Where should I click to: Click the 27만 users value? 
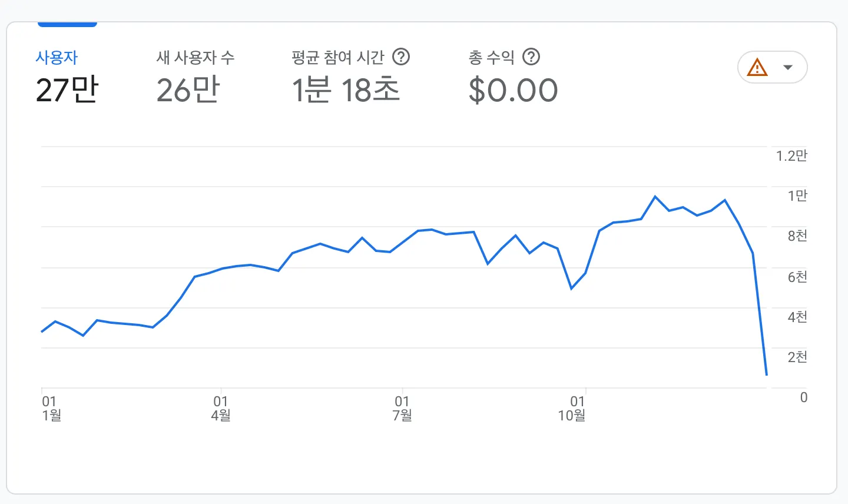coord(67,90)
